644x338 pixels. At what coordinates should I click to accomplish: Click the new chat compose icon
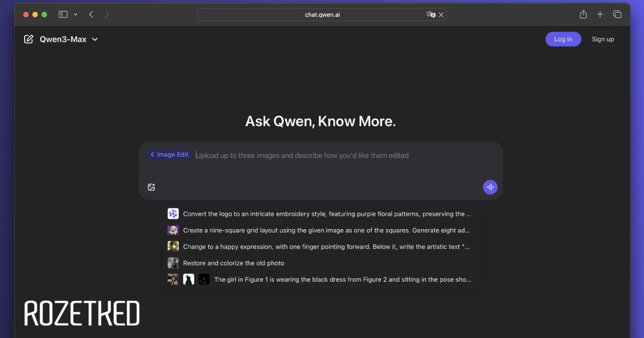click(x=29, y=39)
